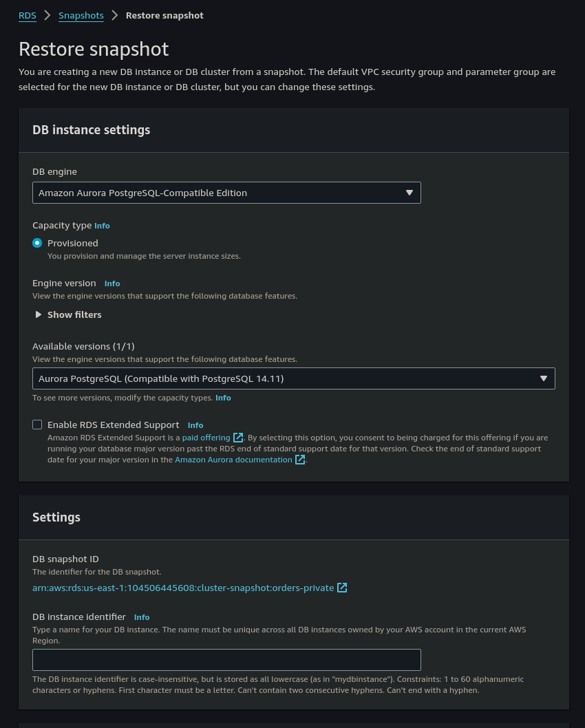
Task: Click breadcrumb chevron after RDS
Action: coord(47,15)
